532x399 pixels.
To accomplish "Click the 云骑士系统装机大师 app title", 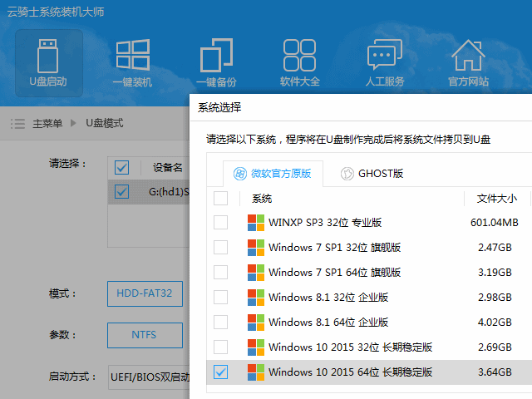I will [x=56, y=12].
